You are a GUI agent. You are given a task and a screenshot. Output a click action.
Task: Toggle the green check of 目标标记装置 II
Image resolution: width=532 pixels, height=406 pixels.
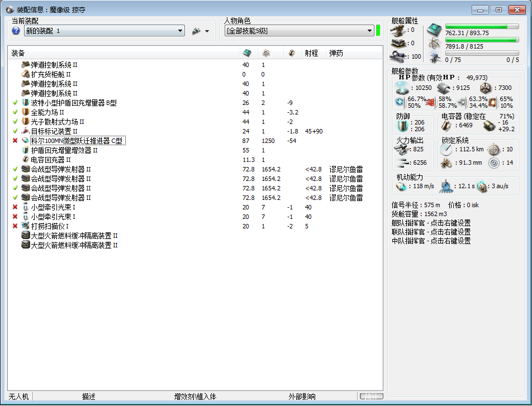[15, 131]
